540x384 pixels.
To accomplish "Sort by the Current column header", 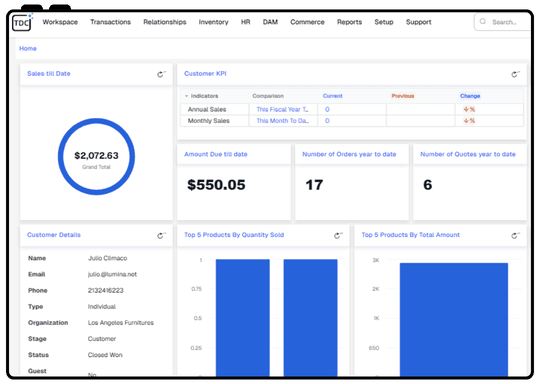I will [x=333, y=96].
